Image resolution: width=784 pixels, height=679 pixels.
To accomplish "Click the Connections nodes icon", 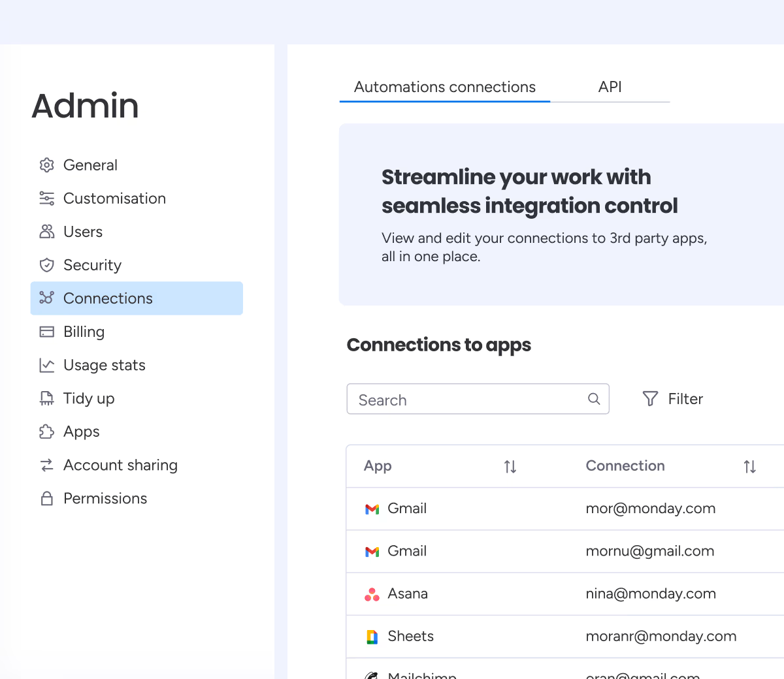I will click(x=46, y=298).
